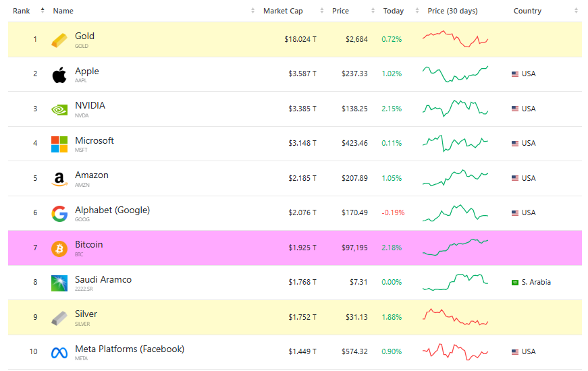Open the Silver asset link
The image size is (588, 371).
tap(86, 314)
